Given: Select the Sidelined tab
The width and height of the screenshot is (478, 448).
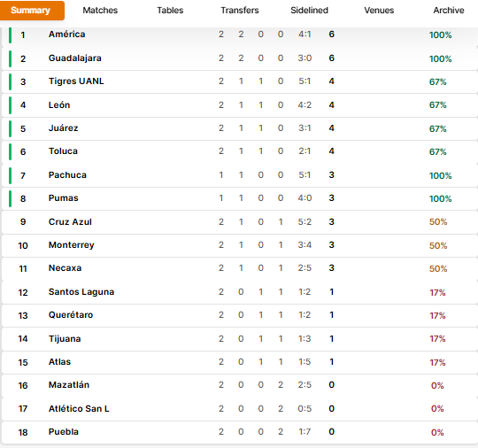Looking at the screenshot, I should click(x=310, y=11).
